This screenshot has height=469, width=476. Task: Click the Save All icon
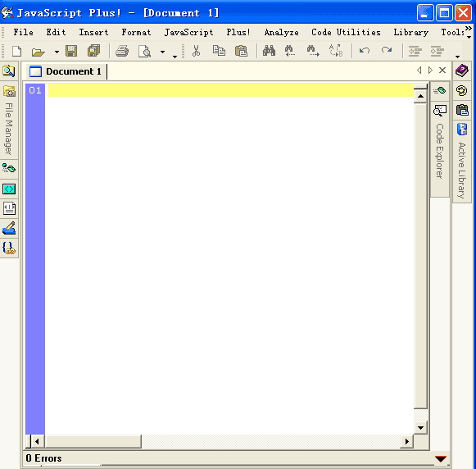(x=93, y=51)
